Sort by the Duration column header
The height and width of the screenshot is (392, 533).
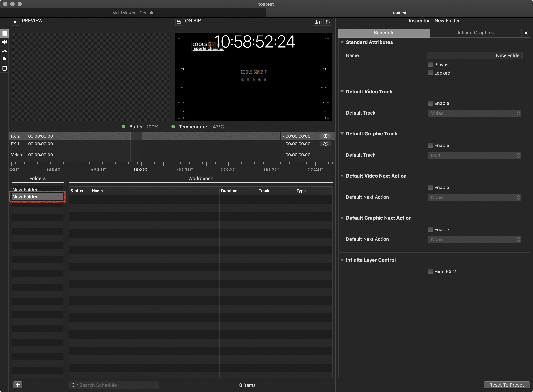point(238,191)
